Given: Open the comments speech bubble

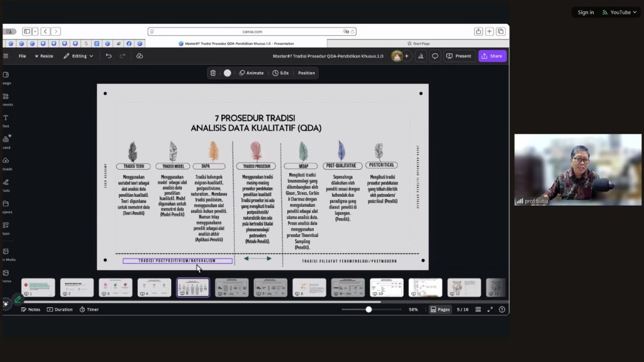Looking at the screenshot, I should click(x=435, y=56).
